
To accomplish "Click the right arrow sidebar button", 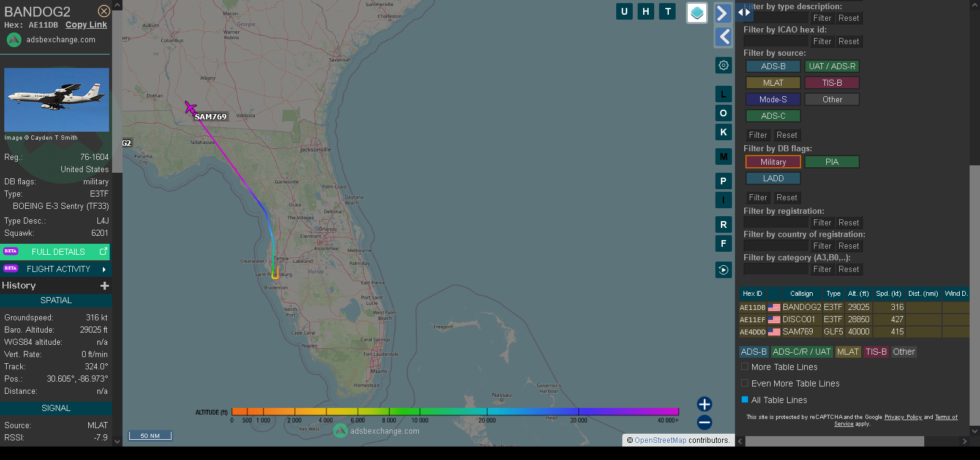I will coord(723,13).
